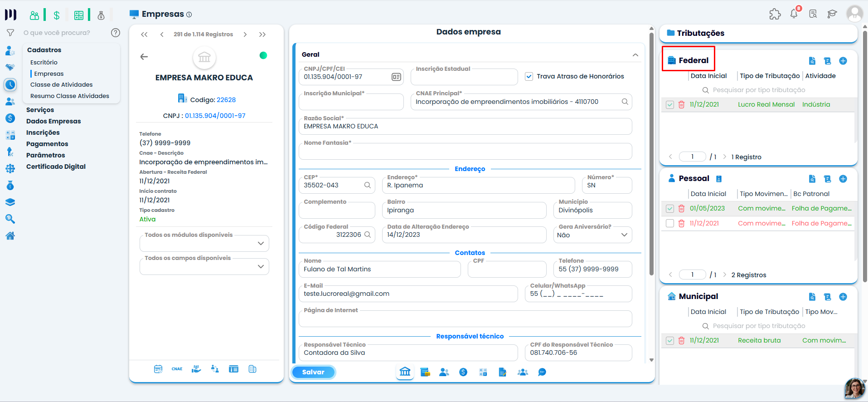
Task: Add new Municipal tributação with plus icon
Action: click(x=843, y=297)
